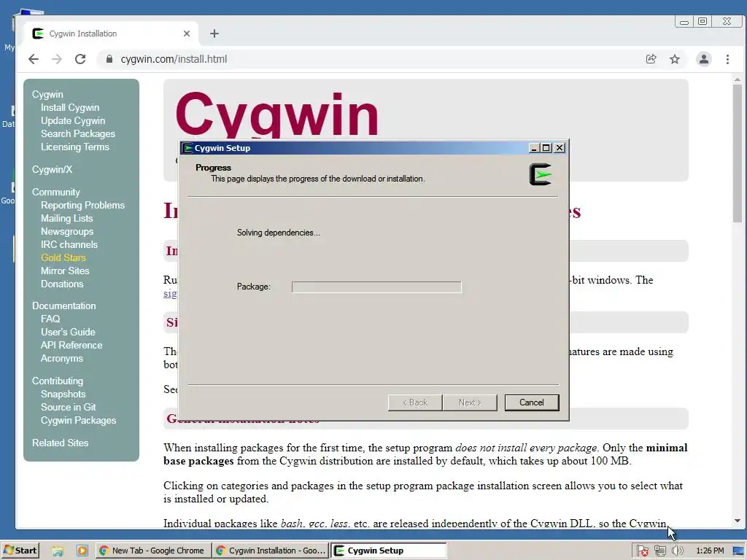
Task: Maximize the Cygwin Setup dialog
Action: (x=546, y=148)
